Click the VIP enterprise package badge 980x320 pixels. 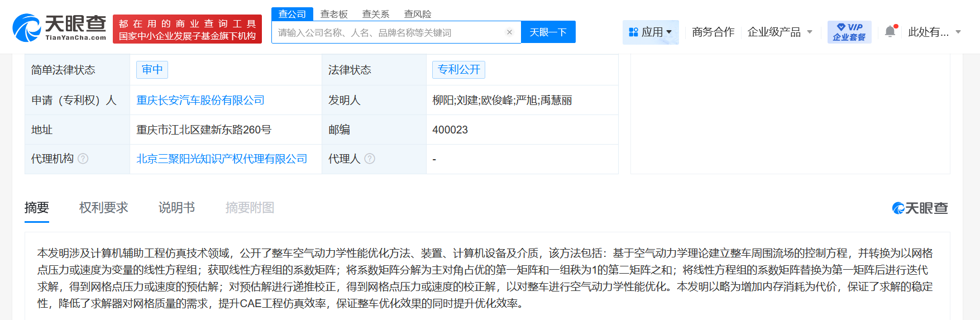(849, 32)
